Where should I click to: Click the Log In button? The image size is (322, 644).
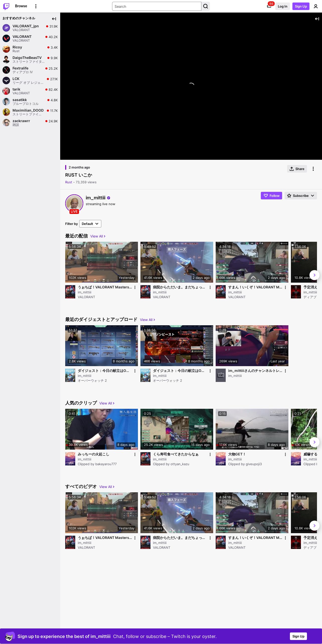282,6
